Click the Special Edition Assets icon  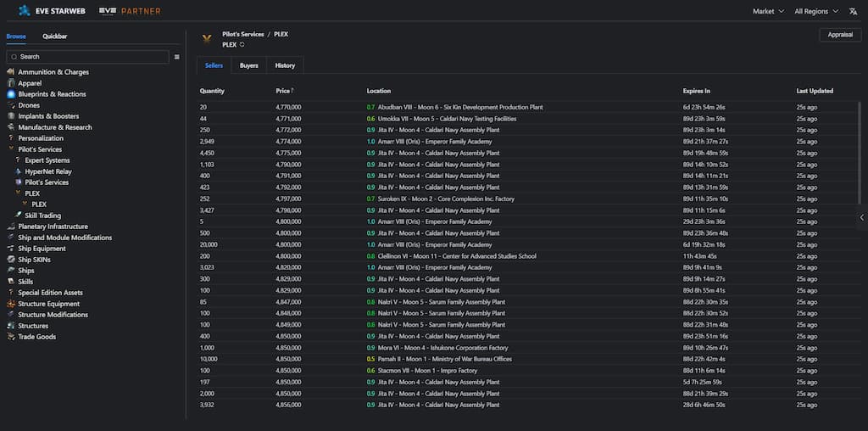pyautogui.click(x=10, y=293)
